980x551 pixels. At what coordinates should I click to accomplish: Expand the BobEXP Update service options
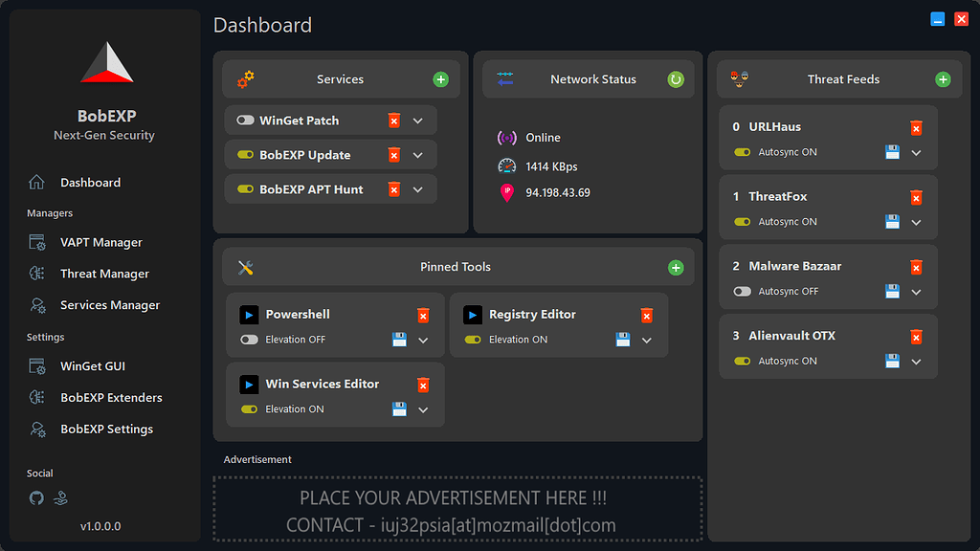pyautogui.click(x=417, y=154)
